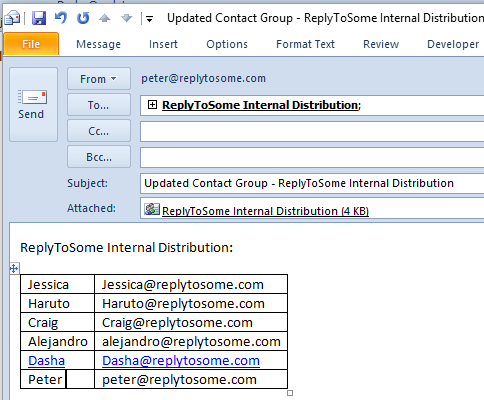Click the table resize handle at bottom corner
The image size is (484, 400).
coord(290,393)
